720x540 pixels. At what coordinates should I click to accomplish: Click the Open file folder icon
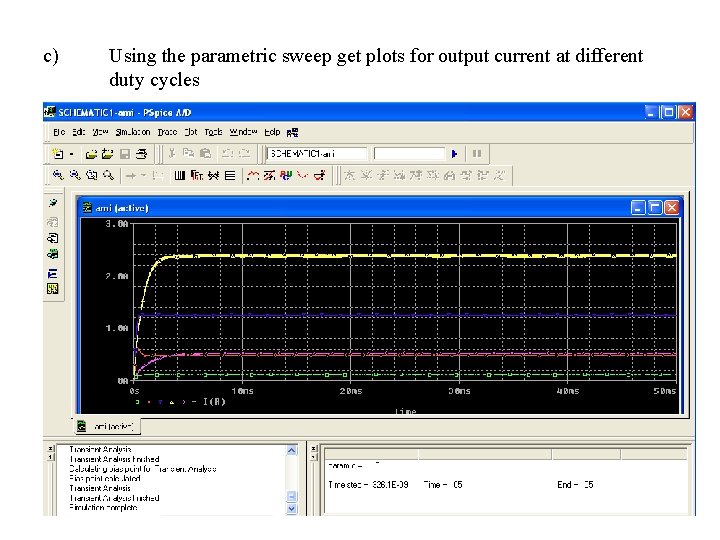tap(91, 154)
